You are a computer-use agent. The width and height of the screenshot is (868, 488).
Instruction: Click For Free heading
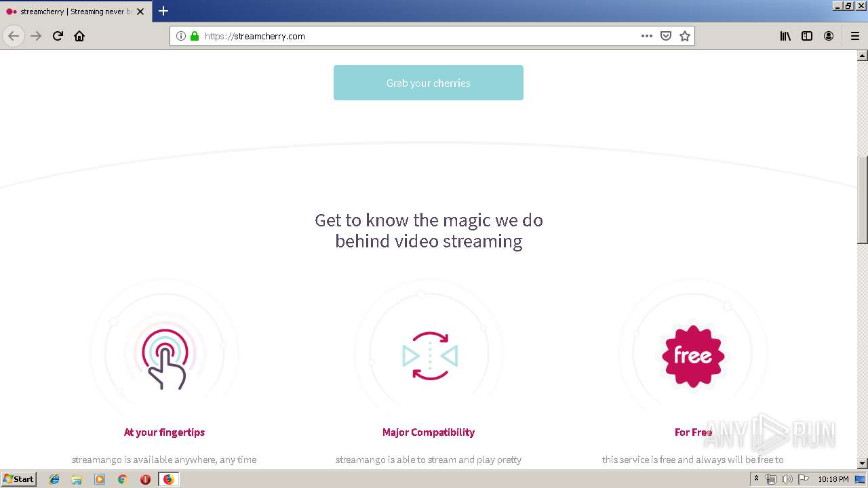tap(693, 432)
